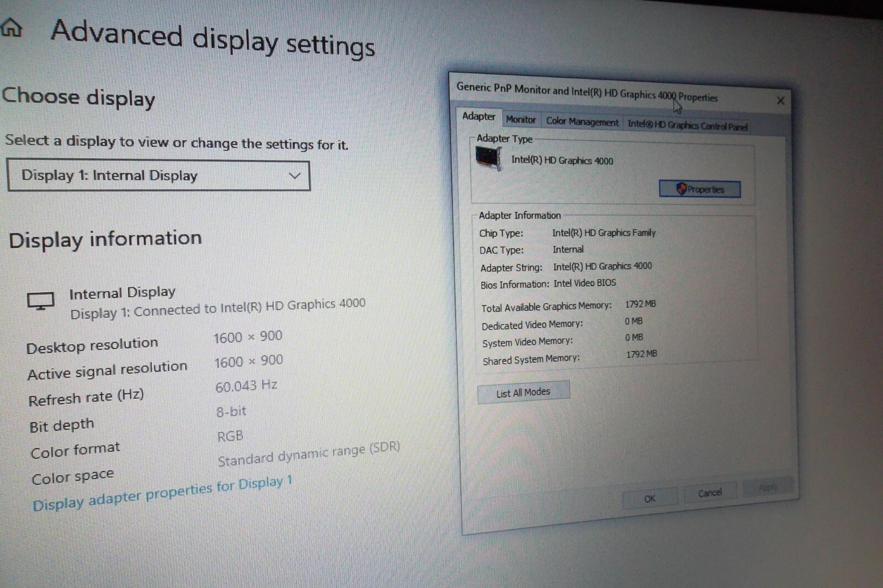The image size is (883, 588).
Task: Click the Choose display heading
Action: point(78,98)
